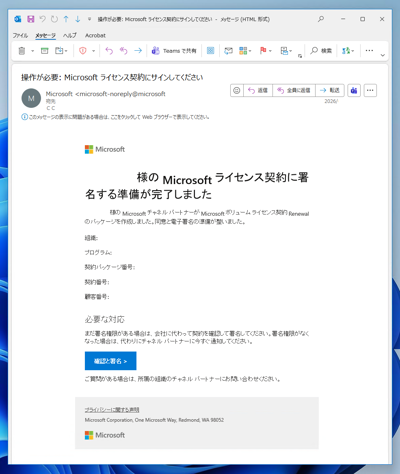This screenshot has width=400, height=474.
Task: Open Quick Access Toolbar customize dropdown
Action: point(89,19)
